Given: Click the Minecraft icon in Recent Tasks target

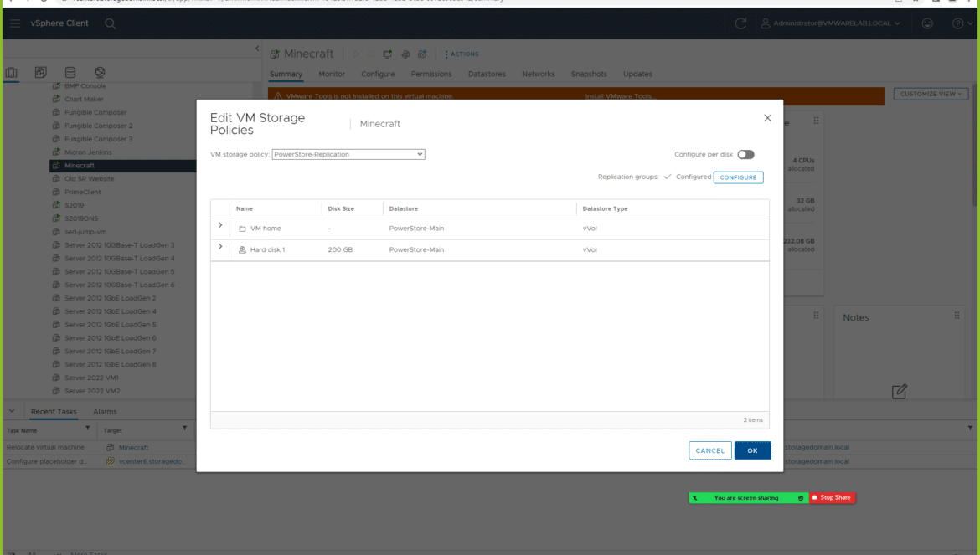Looking at the screenshot, I should pyautogui.click(x=110, y=448).
